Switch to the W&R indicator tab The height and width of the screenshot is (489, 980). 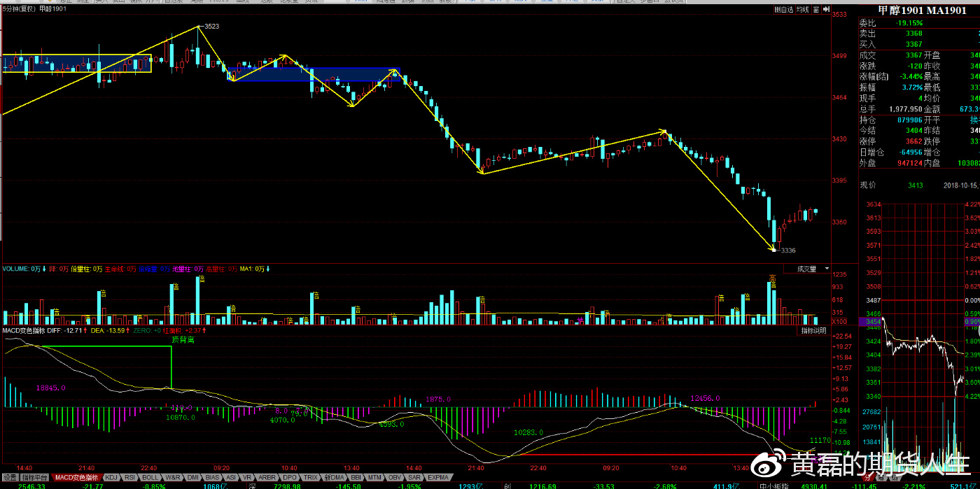click(x=173, y=477)
